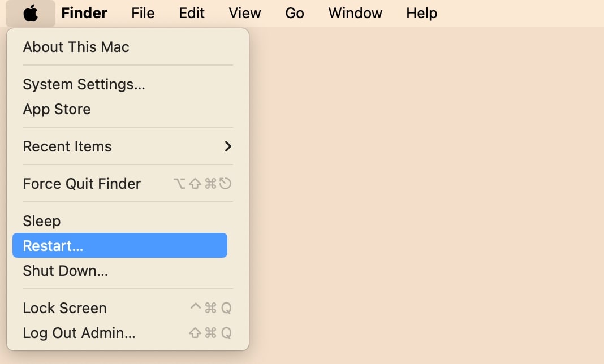Open System Settings from the Apple menu
This screenshot has height=364, width=604.
click(83, 84)
